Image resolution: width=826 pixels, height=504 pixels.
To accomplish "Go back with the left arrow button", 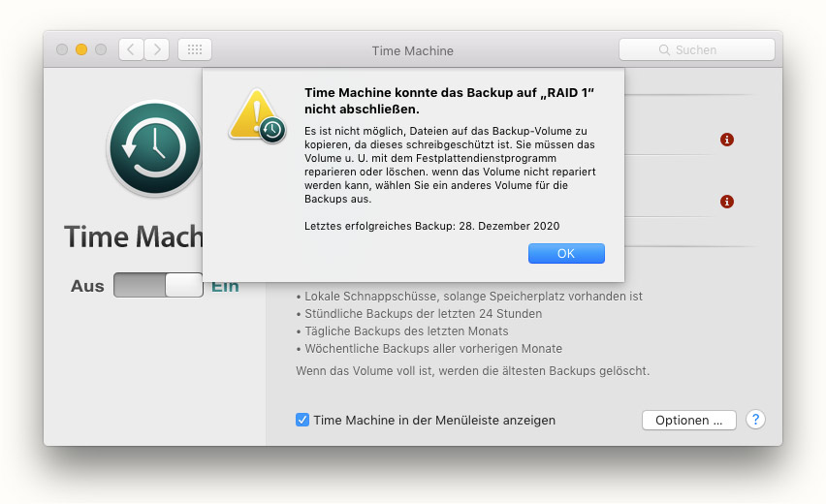I will pyautogui.click(x=131, y=49).
